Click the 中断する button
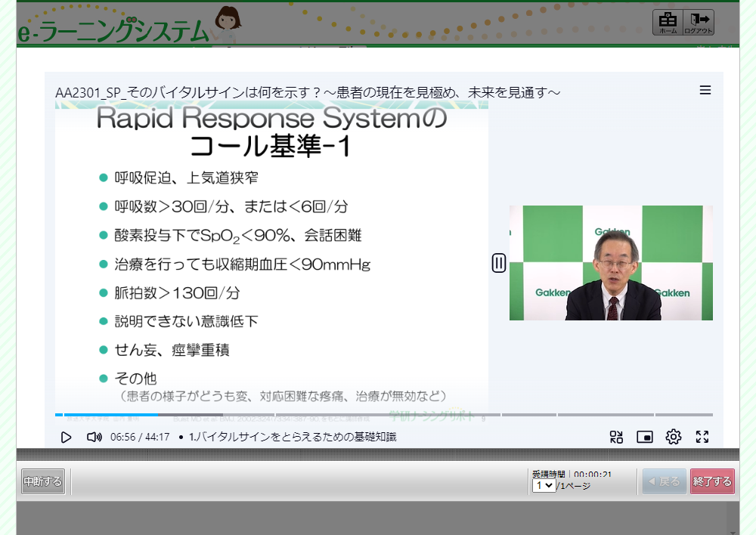This screenshot has height=535, width=756. click(x=43, y=481)
